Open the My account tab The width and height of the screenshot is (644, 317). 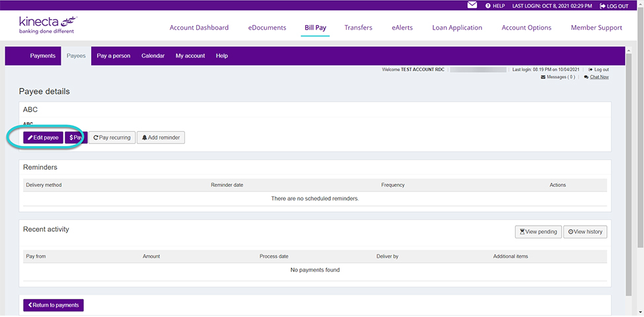coord(190,56)
